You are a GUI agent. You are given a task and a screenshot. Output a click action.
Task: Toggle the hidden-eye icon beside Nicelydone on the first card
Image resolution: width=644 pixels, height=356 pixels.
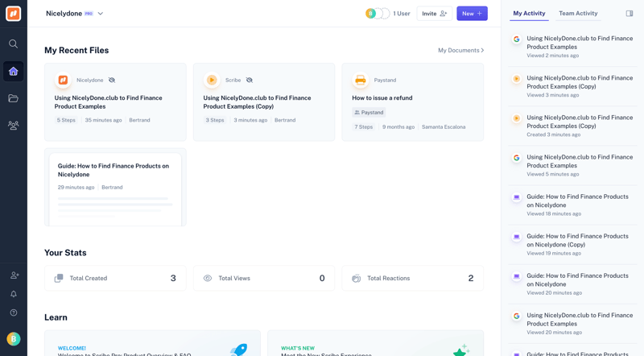point(112,81)
